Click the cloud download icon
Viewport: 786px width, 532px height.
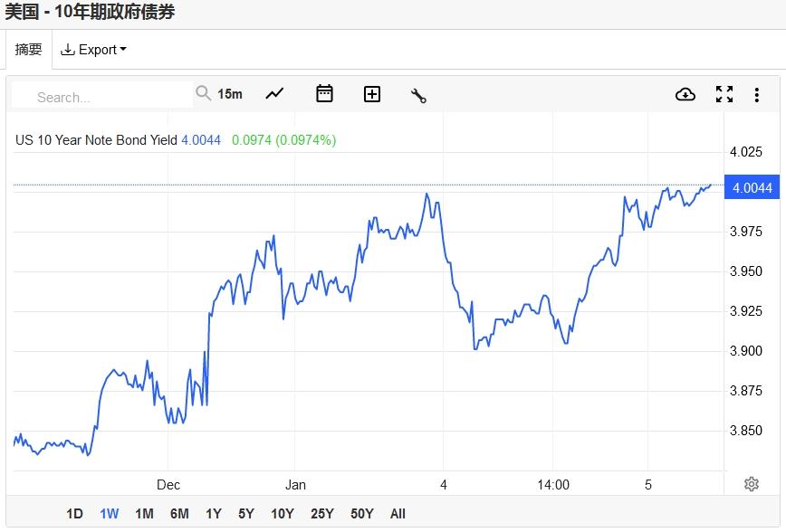(x=685, y=94)
